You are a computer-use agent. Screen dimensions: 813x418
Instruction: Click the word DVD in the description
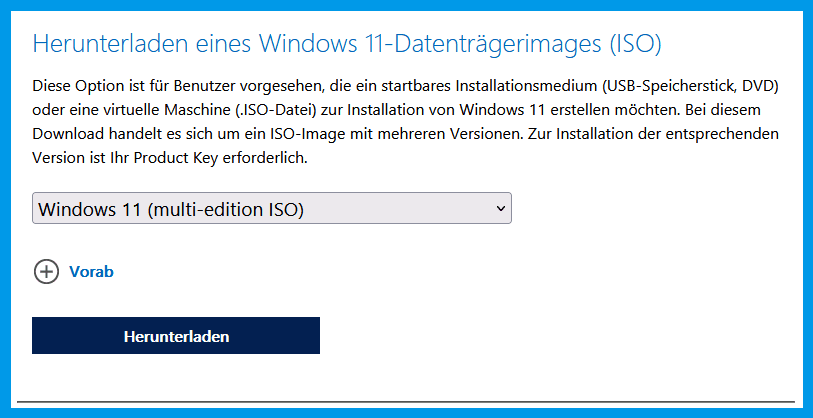pos(759,82)
